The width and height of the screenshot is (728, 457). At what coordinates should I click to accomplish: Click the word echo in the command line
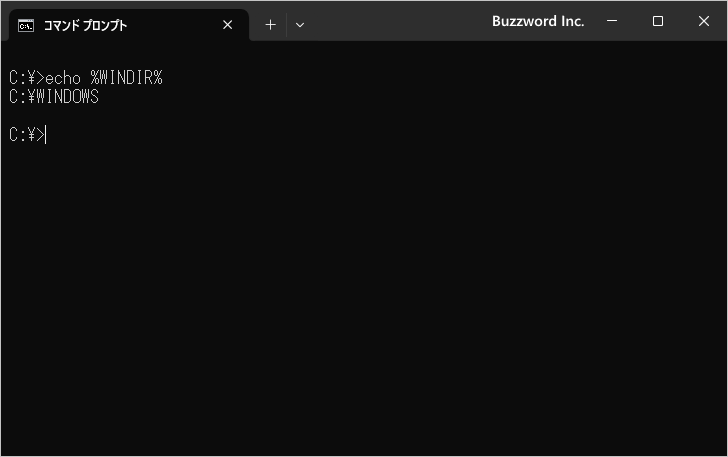coord(63,78)
